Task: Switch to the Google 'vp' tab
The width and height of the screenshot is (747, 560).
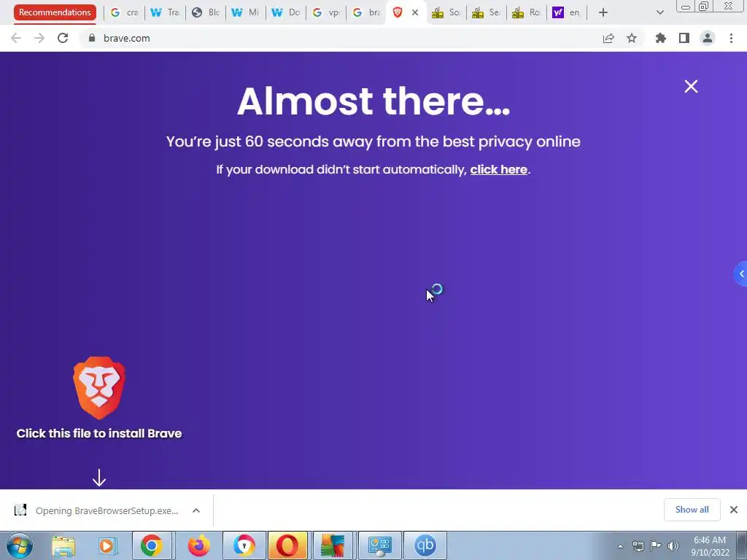Action: 325,12
